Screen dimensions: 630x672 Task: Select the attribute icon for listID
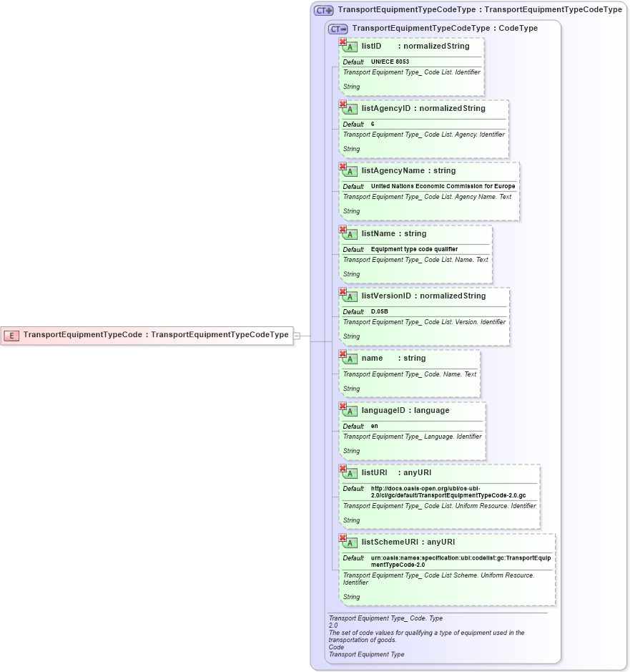point(350,47)
